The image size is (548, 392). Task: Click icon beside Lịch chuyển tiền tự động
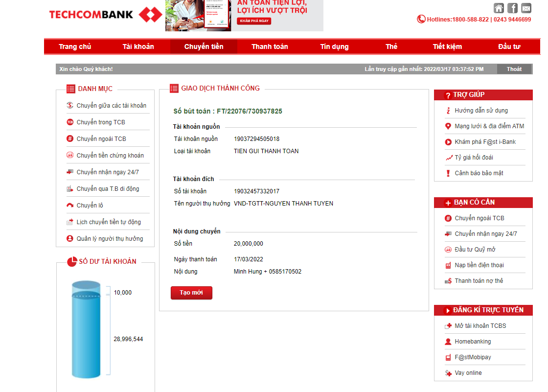(x=70, y=222)
